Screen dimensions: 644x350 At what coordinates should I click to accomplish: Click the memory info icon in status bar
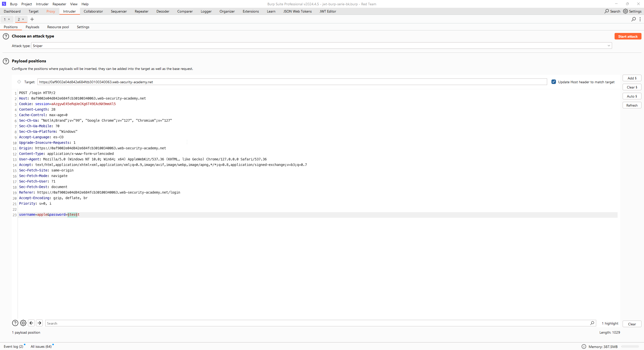(584, 346)
